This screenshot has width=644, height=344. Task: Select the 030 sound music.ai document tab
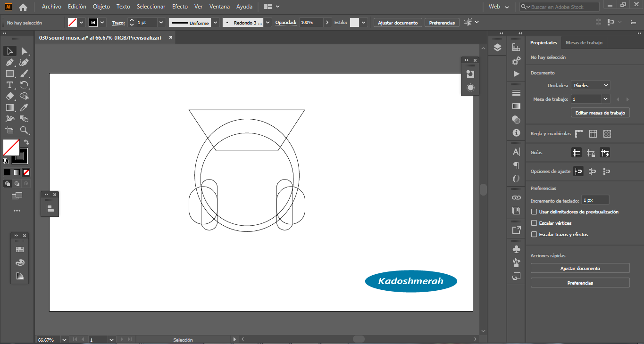point(100,38)
